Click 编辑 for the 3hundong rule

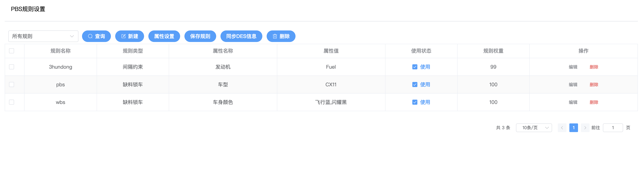(x=573, y=67)
